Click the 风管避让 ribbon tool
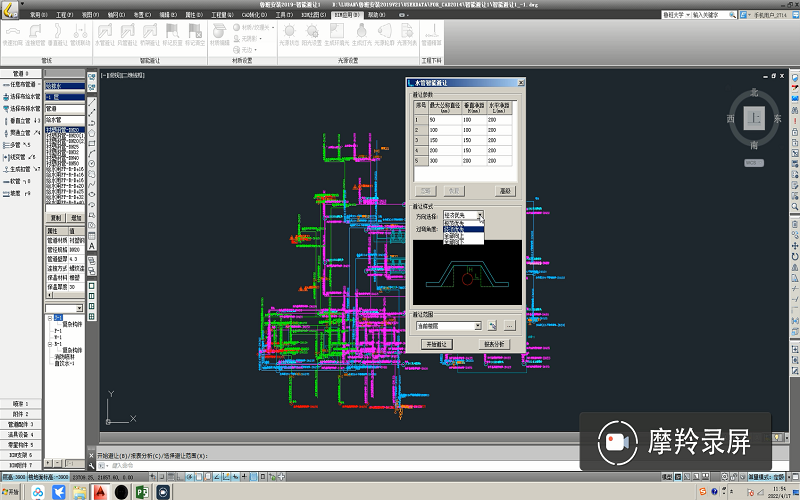Screen dimensions: 800x500 point(127,35)
